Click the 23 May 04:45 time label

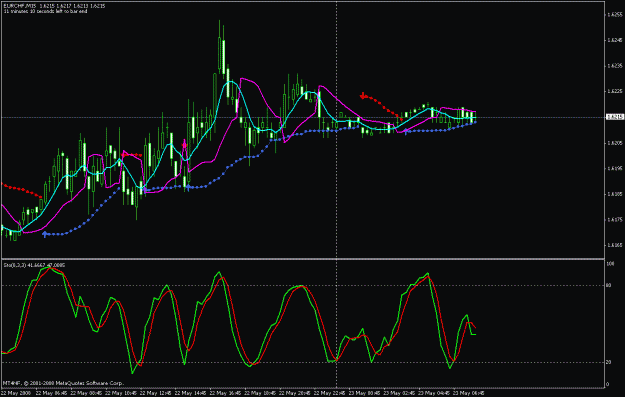pos(434,393)
